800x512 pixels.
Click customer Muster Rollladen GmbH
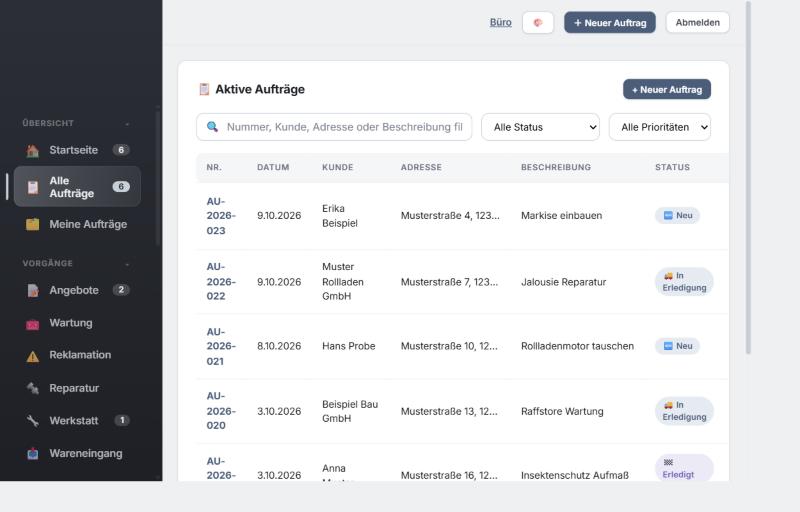(x=343, y=281)
